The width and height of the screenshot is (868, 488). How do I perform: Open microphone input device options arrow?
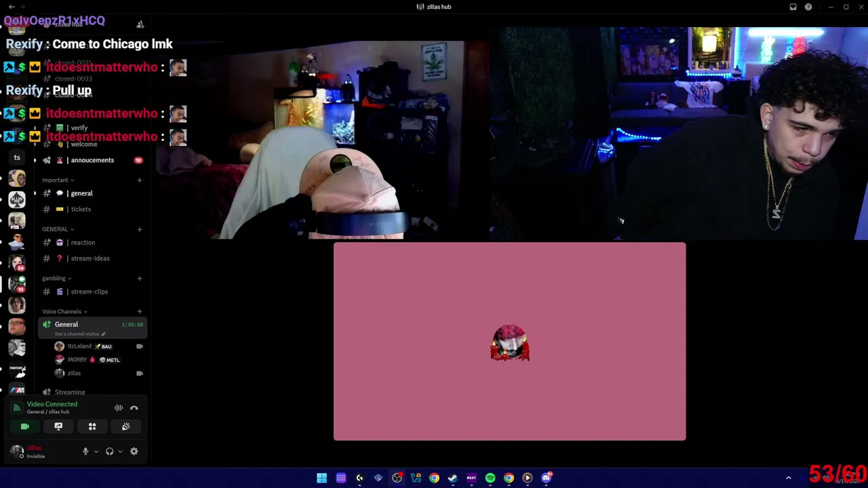(x=96, y=451)
